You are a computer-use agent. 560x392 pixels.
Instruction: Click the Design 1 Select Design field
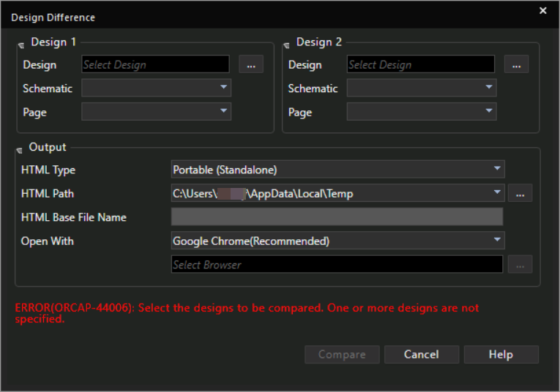155,64
